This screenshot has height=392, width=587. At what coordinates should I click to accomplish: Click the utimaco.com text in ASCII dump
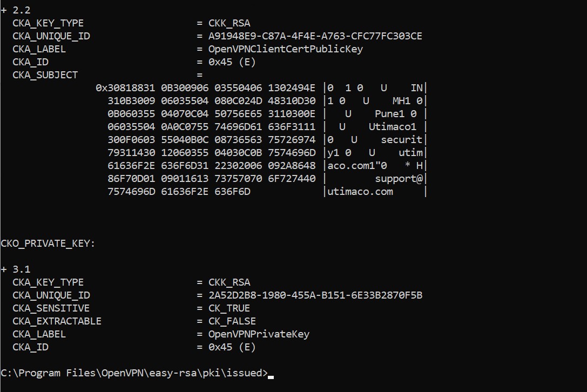click(x=360, y=192)
